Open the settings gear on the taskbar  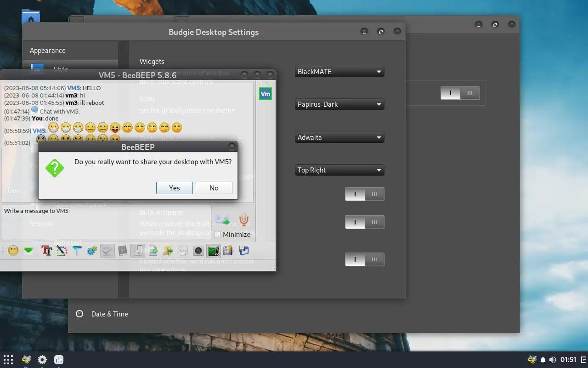[42, 360]
